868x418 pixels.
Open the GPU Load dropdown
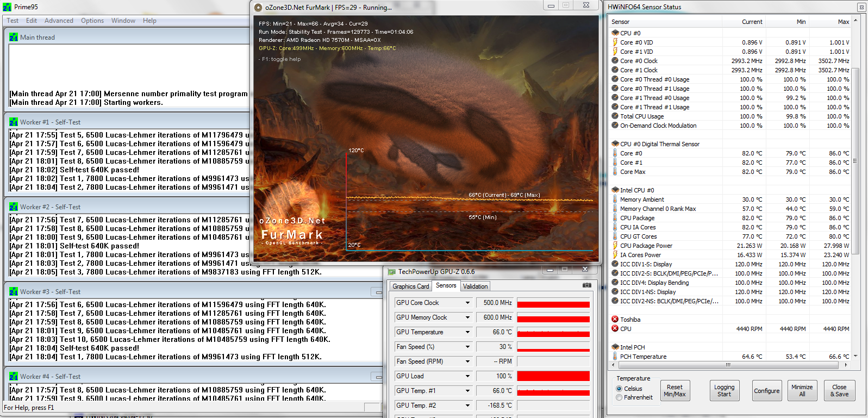coord(467,376)
